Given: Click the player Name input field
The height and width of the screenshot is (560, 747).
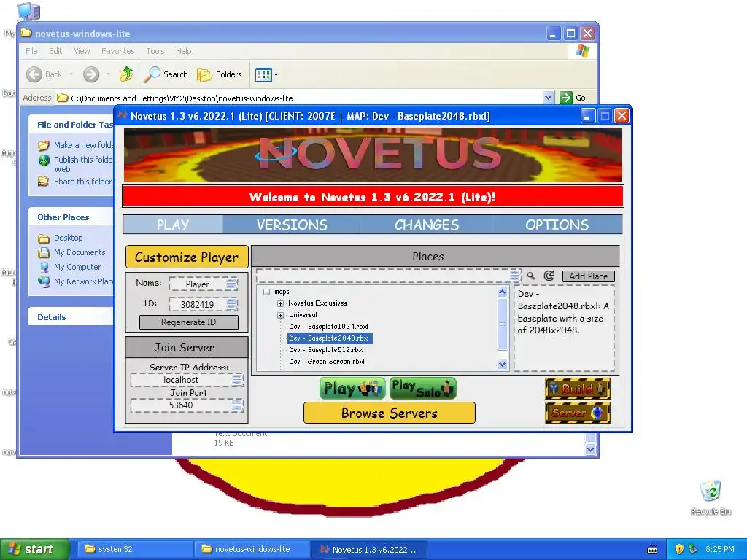Looking at the screenshot, I should coord(203,284).
